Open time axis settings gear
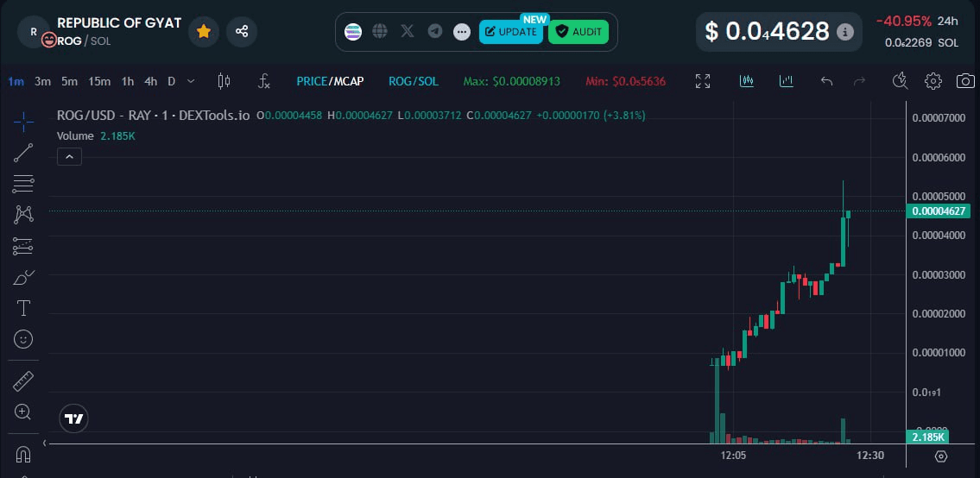 pos(941,456)
